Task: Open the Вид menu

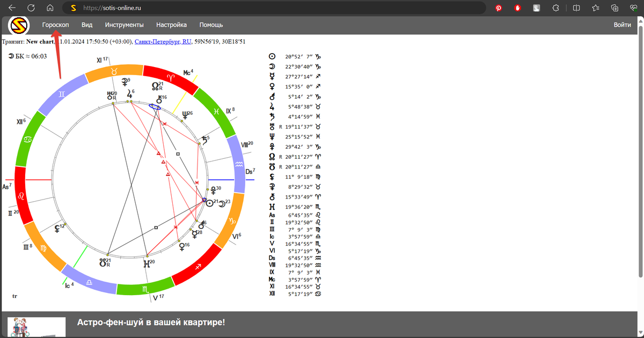Action: tap(87, 25)
